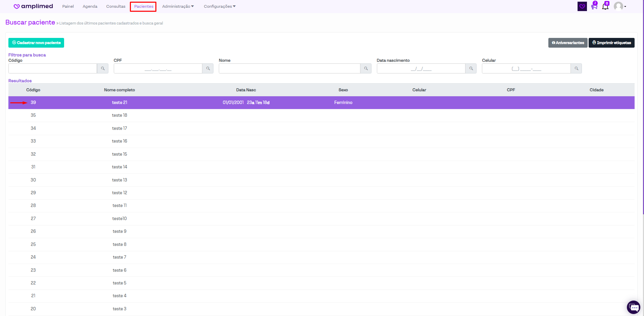Open the Consultas menu item
The image size is (644, 316).
(x=116, y=6)
